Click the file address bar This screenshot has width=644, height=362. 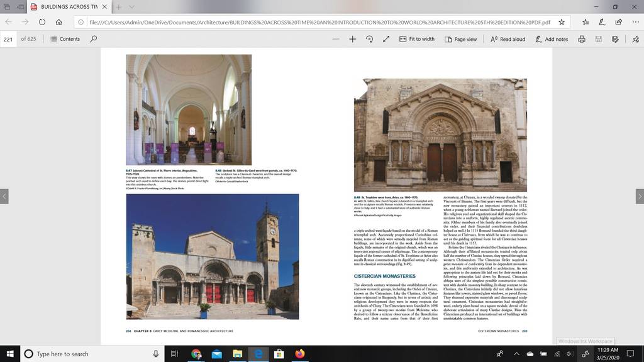pyautogui.click(x=319, y=22)
